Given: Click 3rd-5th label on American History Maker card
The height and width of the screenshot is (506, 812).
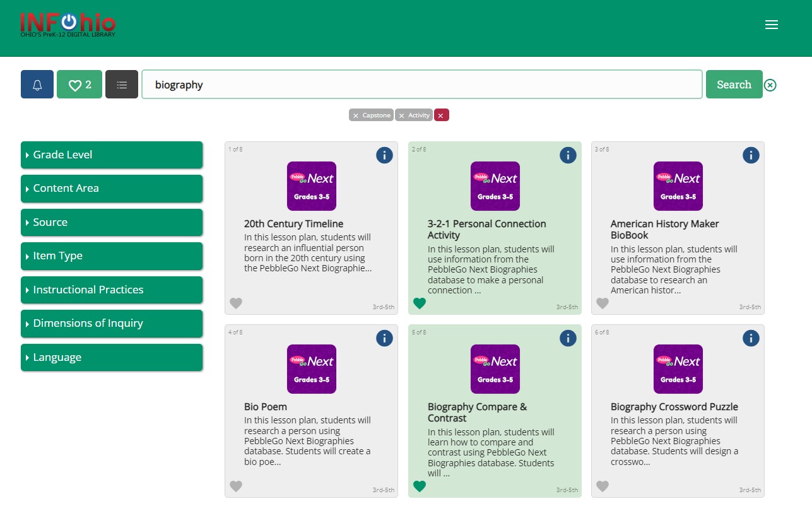Looking at the screenshot, I should click(x=750, y=307).
